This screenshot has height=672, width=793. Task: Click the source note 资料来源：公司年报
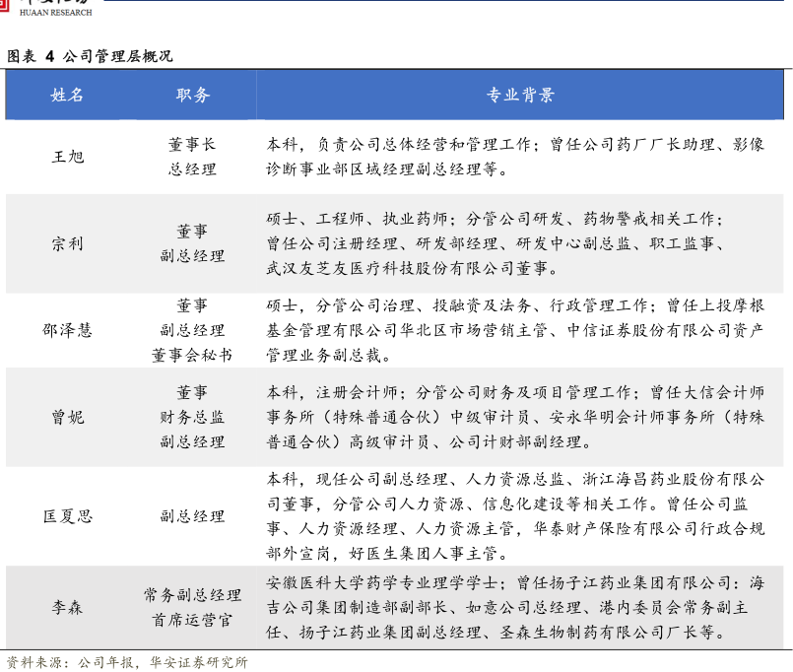[126, 662]
